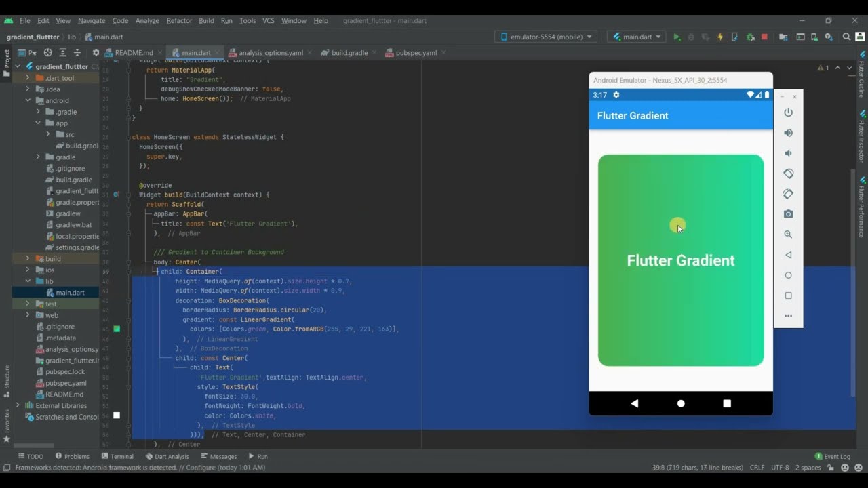The height and width of the screenshot is (488, 868).
Task: Open Problems tool window
Action: [x=72, y=456]
